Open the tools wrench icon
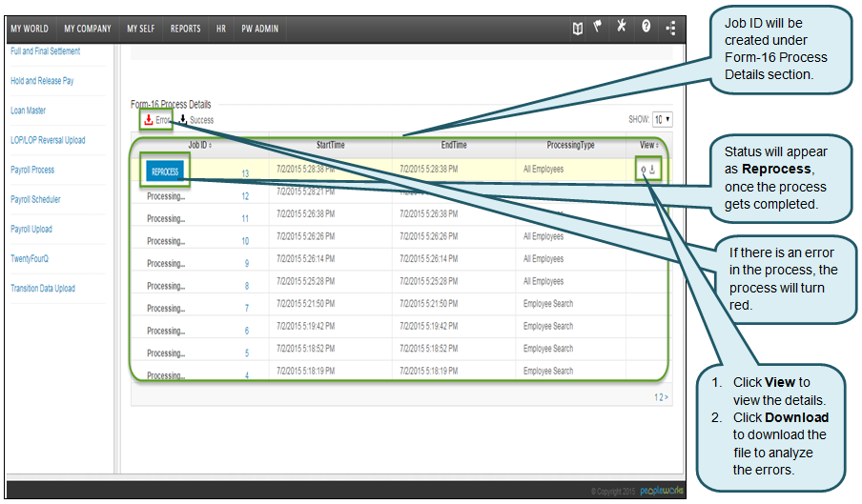This screenshot has height=504, width=862. 622,28
